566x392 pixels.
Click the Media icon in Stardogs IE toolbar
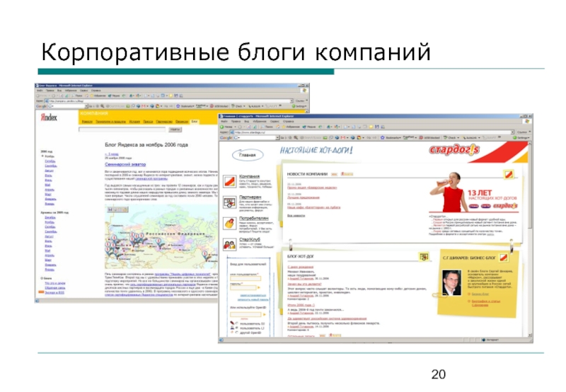(304, 127)
